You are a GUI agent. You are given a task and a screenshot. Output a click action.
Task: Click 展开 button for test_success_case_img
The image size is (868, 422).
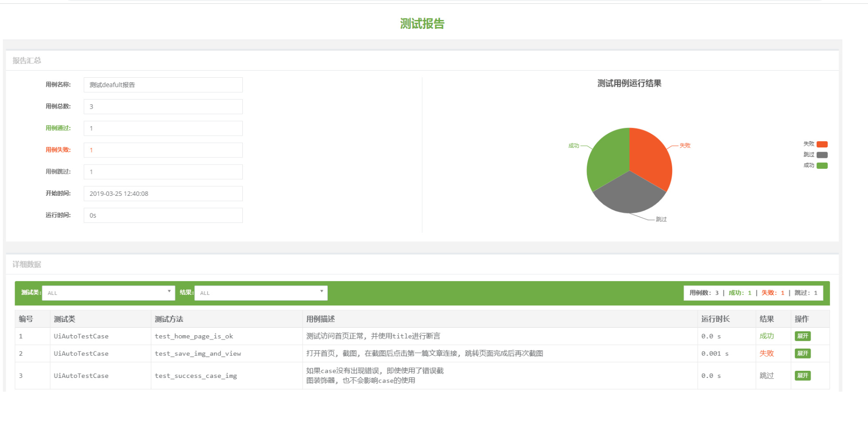[x=803, y=376]
